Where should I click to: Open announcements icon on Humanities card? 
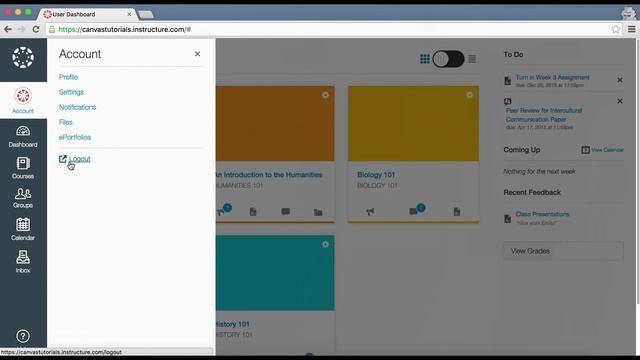click(222, 211)
